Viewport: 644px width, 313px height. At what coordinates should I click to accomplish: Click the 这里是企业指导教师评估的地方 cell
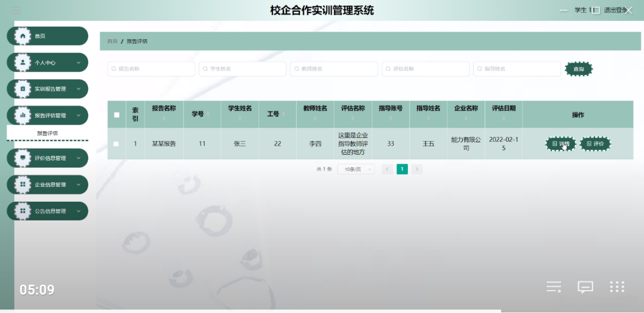pos(353,143)
